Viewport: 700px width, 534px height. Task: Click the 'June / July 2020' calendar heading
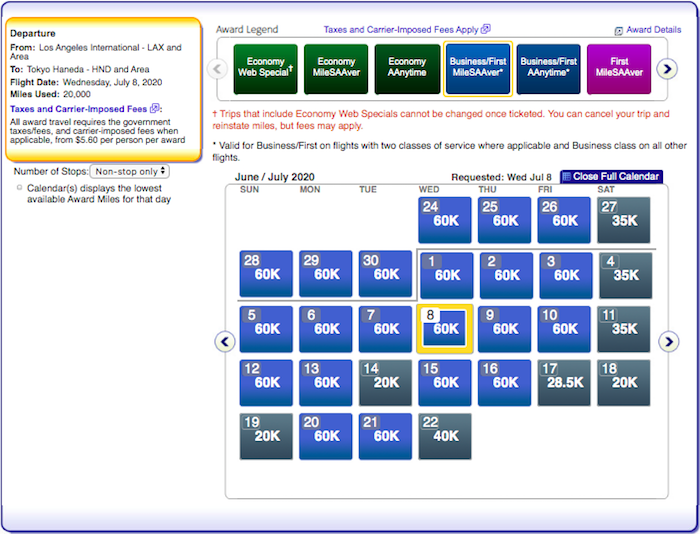click(275, 177)
